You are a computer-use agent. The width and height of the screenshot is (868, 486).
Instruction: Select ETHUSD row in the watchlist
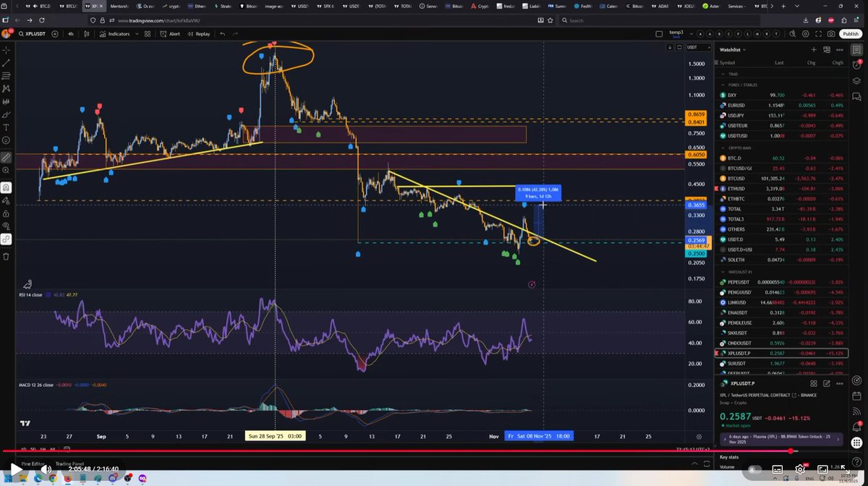[x=783, y=188]
